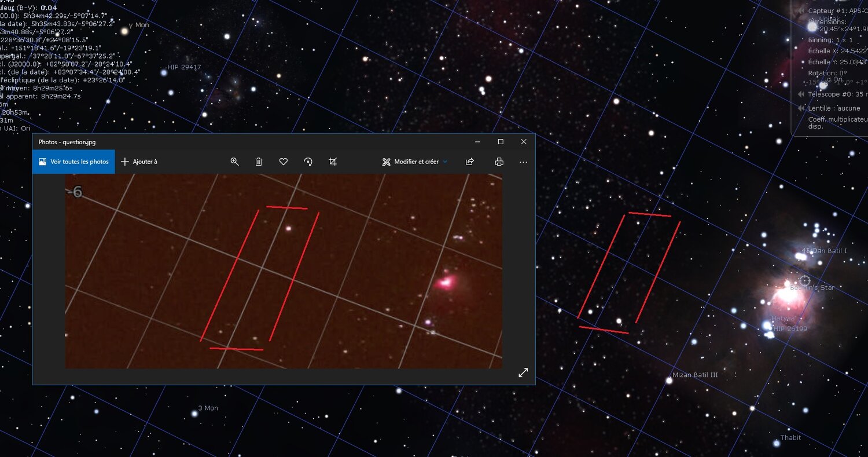The width and height of the screenshot is (868, 457).
Task: Select the star labeled Thabit
Action: pos(775,445)
